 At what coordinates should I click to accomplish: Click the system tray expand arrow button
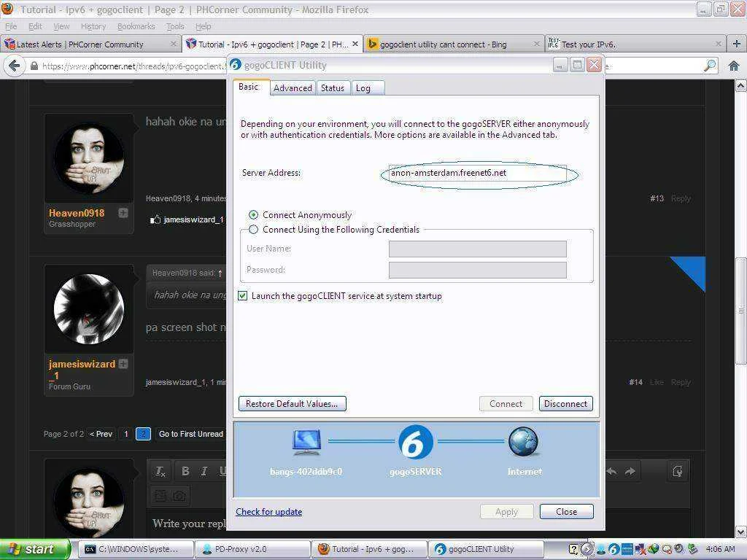(587, 549)
